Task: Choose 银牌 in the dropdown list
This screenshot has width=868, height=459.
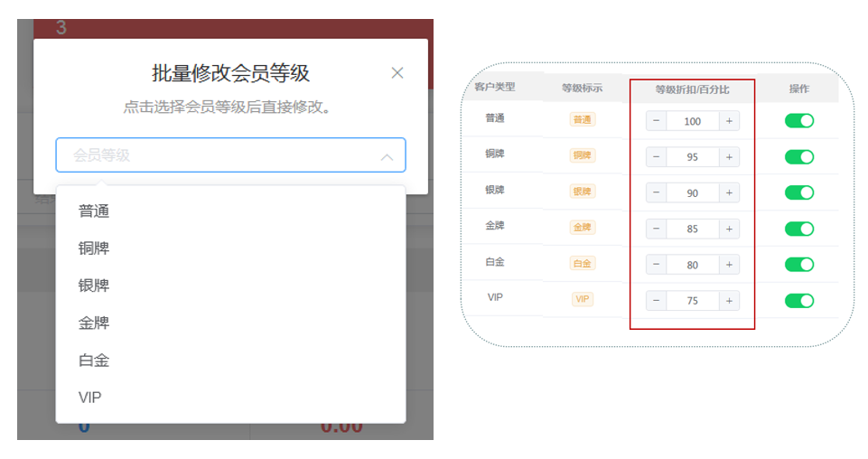Action: (94, 286)
